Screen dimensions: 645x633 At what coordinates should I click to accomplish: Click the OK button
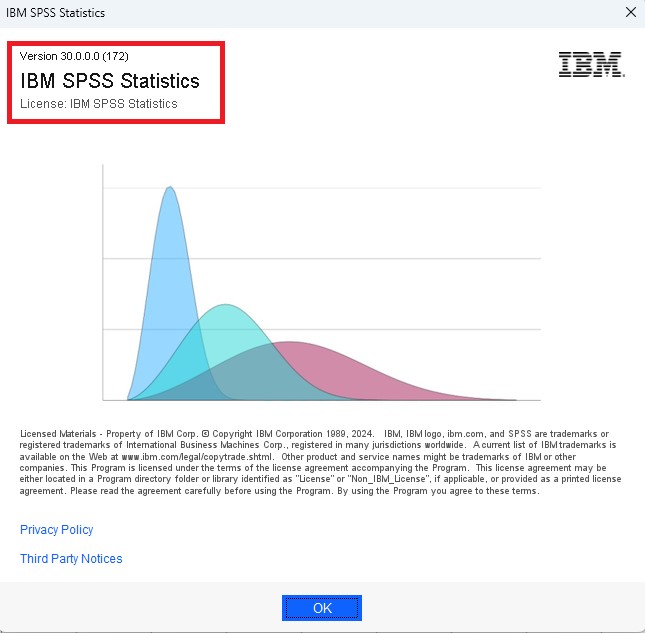321,607
